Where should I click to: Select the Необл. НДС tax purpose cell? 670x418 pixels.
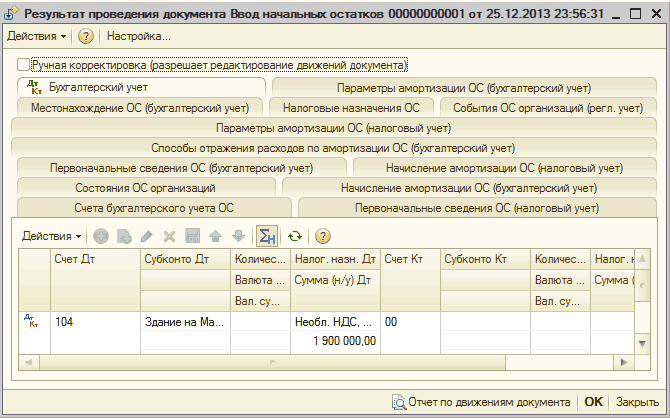tap(335, 322)
